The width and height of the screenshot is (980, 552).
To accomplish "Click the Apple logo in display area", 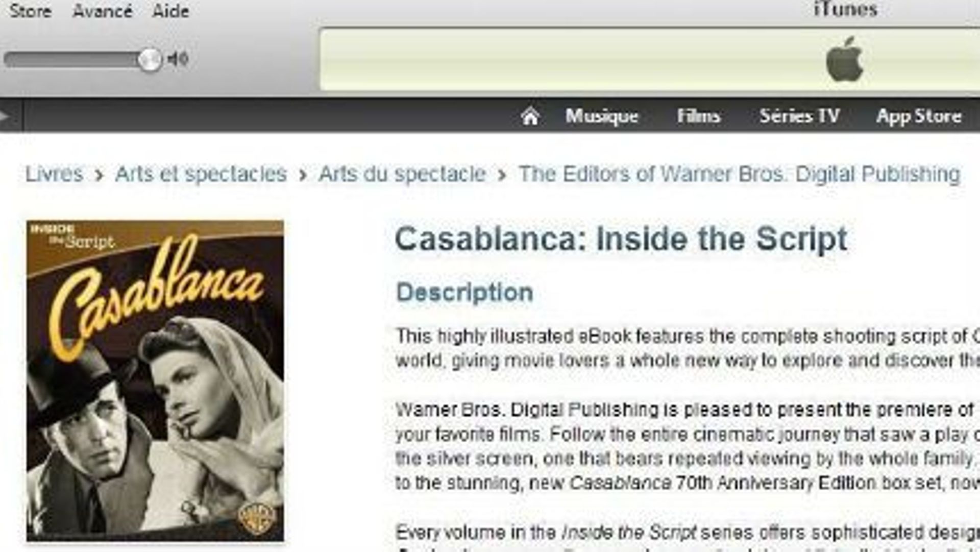I will point(845,59).
